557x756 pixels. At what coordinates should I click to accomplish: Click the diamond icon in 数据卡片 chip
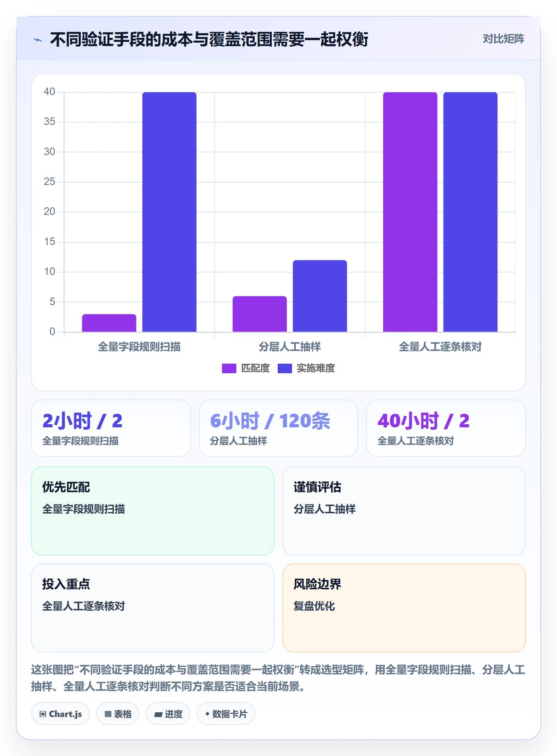[x=207, y=714]
